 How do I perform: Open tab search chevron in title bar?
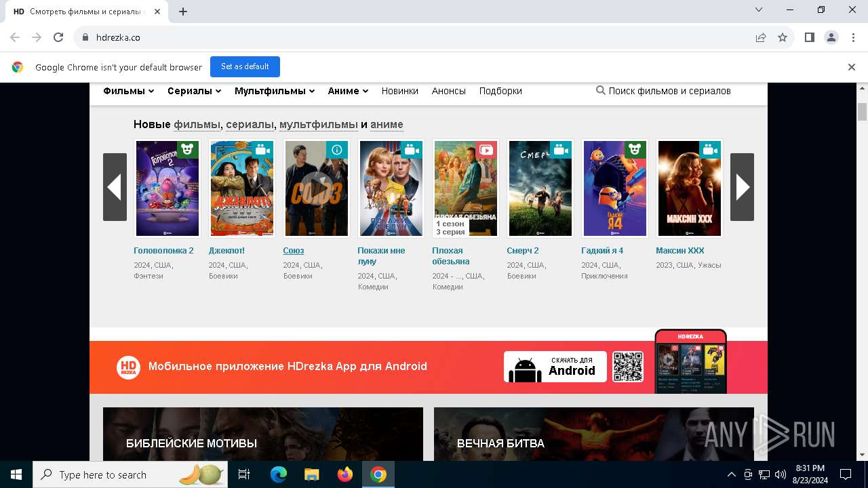759,9
